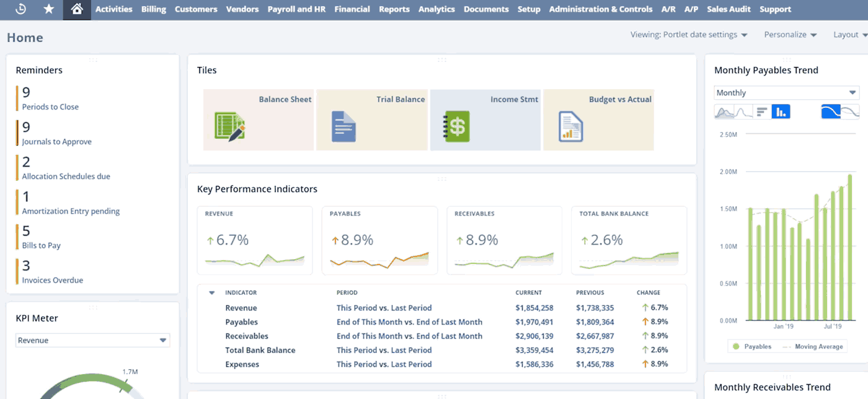
Task: Select line chart view for Payables trend
Action: [x=743, y=112]
